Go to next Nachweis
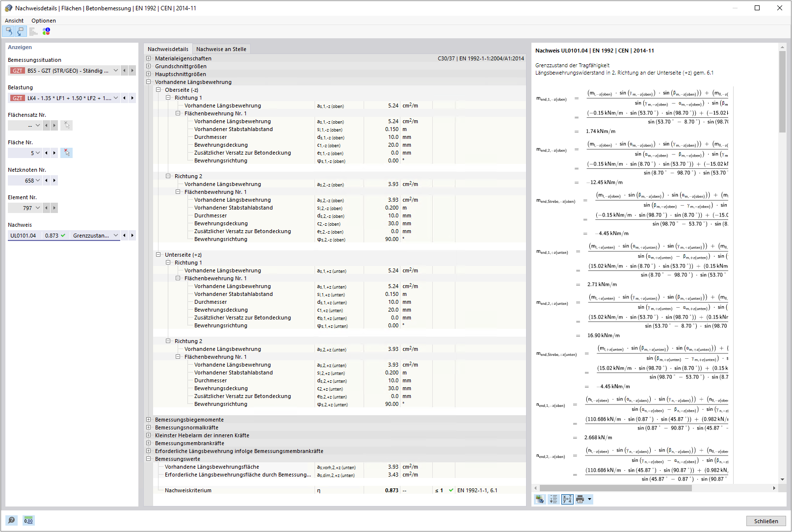This screenshot has width=792, height=532. (x=132, y=236)
